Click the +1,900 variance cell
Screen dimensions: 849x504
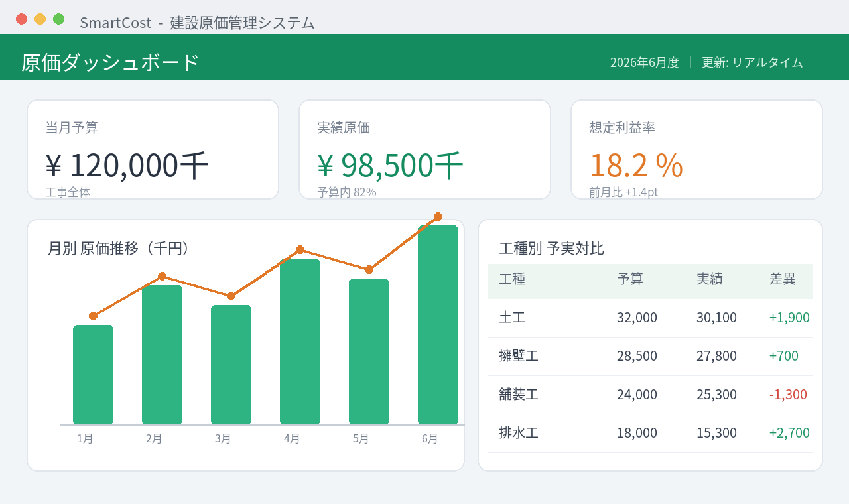(x=789, y=318)
